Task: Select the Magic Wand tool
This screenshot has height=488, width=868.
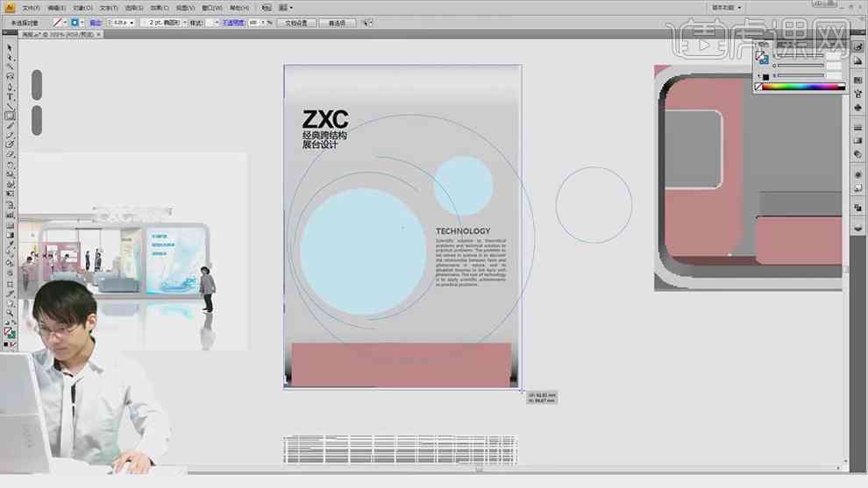Action: tap(10, 67)
